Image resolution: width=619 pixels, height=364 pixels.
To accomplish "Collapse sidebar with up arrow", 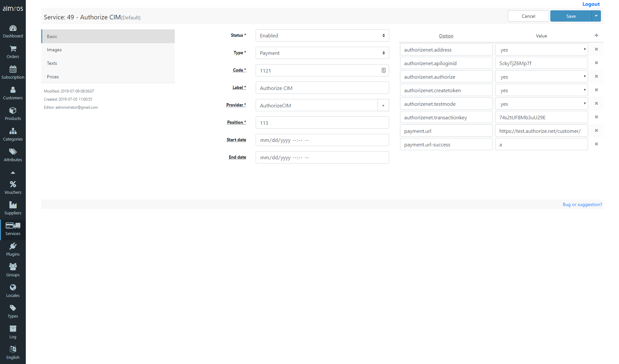I will pyautogui.click(x=13, y=173).
